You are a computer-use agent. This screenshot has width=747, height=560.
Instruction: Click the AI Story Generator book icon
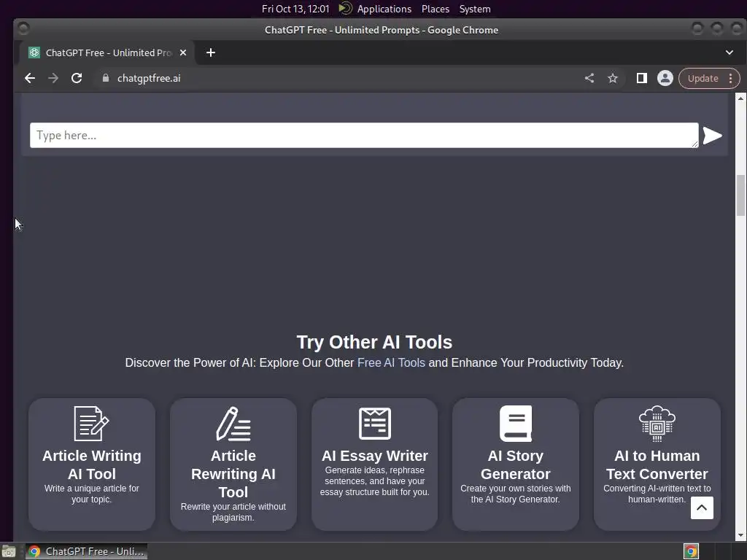516,424
